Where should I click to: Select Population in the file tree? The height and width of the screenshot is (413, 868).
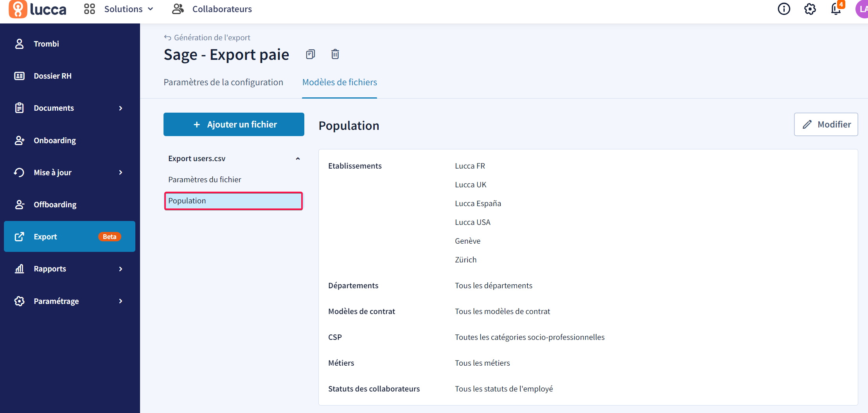click(x=234, y=201)
